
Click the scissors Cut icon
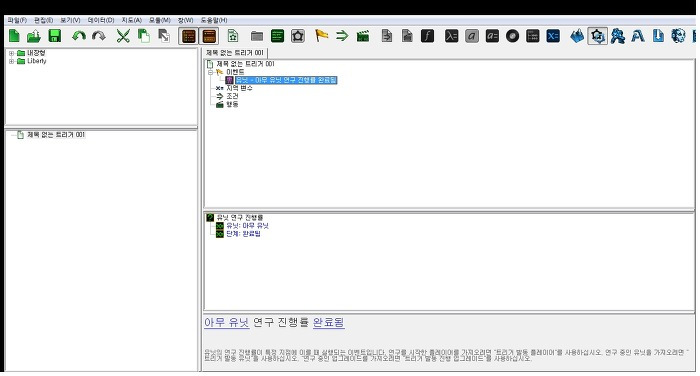[x=123, y=36]
